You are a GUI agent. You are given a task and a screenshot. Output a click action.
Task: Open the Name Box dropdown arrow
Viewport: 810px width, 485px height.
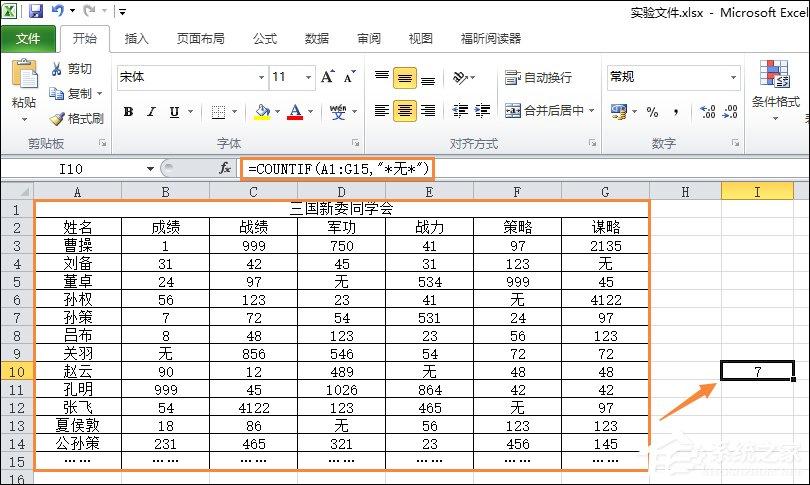click(150, 169)
